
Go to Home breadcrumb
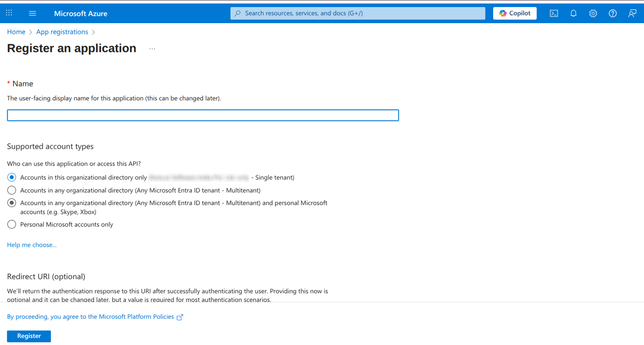click(x=16, y=32)
